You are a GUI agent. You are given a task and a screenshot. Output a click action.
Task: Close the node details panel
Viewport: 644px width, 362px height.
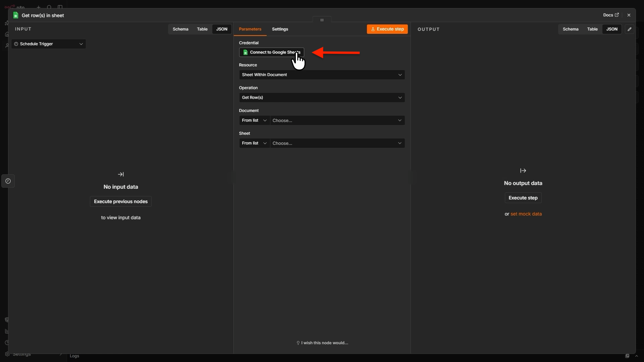point(629,15)
